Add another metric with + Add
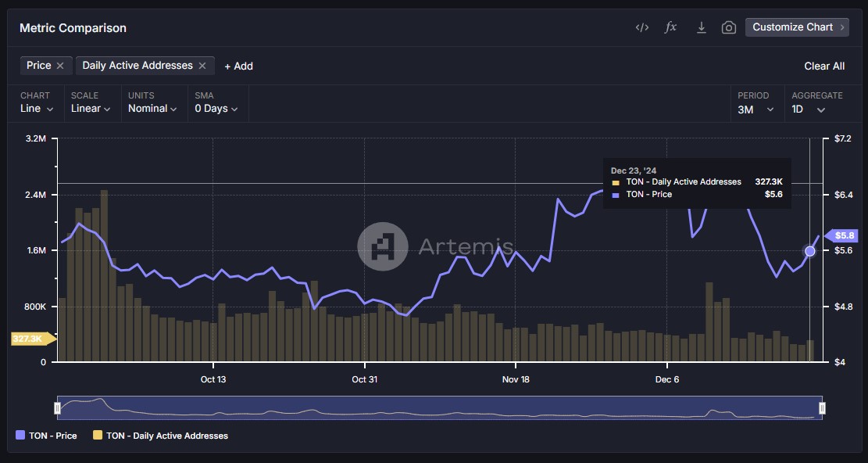Screen dimensions: 868x463 (x=238, y=66)
